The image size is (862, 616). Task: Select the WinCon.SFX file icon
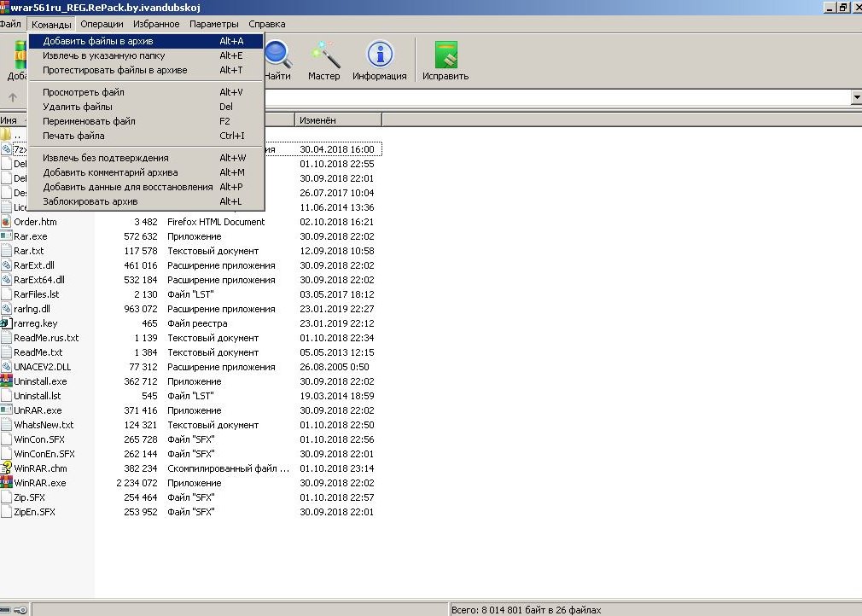tap(6, 439)
